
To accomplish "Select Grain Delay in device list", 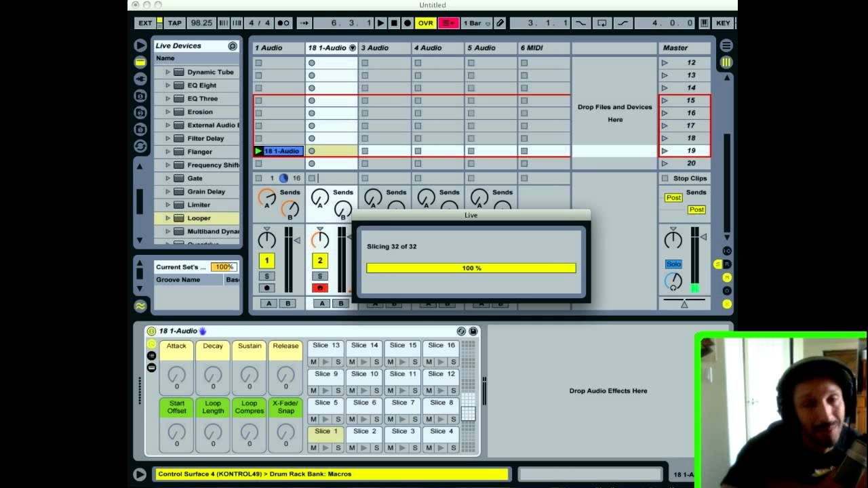I will (197, 192).
